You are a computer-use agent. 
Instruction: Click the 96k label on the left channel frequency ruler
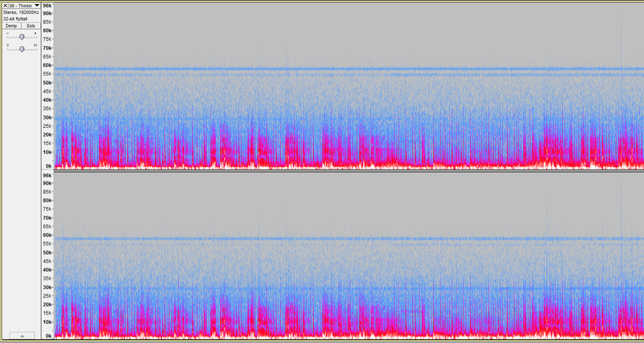(x=48, y=6)
